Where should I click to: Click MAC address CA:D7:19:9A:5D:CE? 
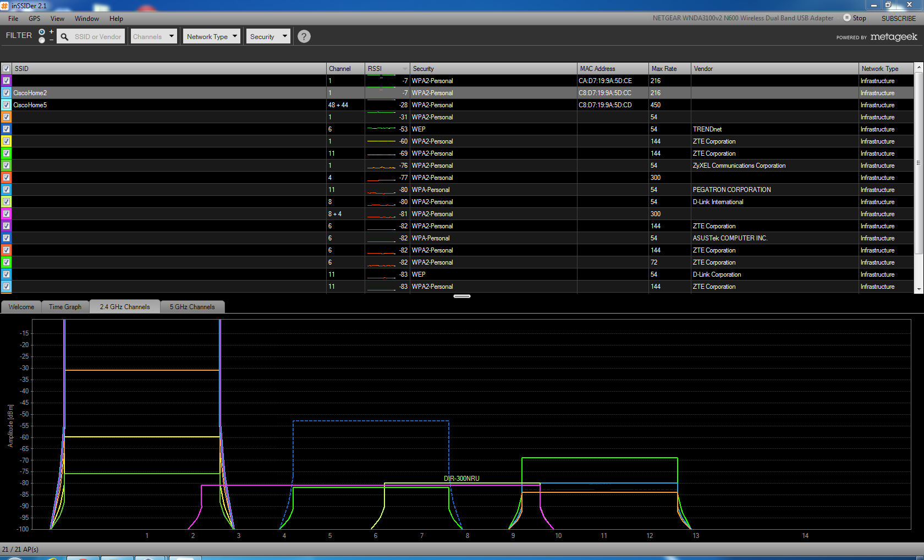pos(605,81)
